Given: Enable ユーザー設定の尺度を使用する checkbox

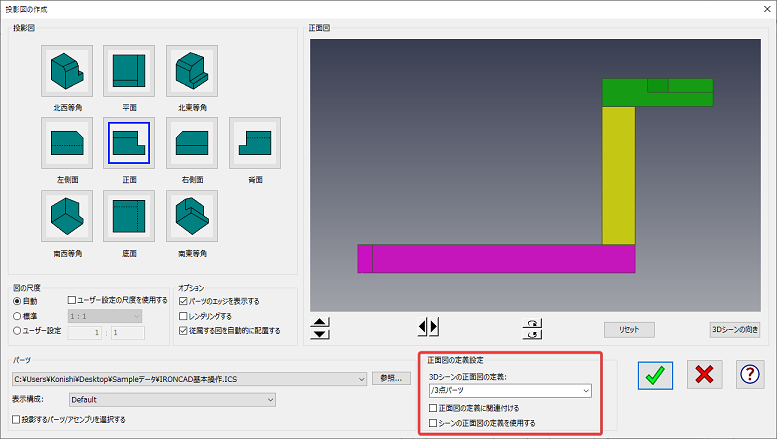Looking at the screenshot, I should point(72,300).
